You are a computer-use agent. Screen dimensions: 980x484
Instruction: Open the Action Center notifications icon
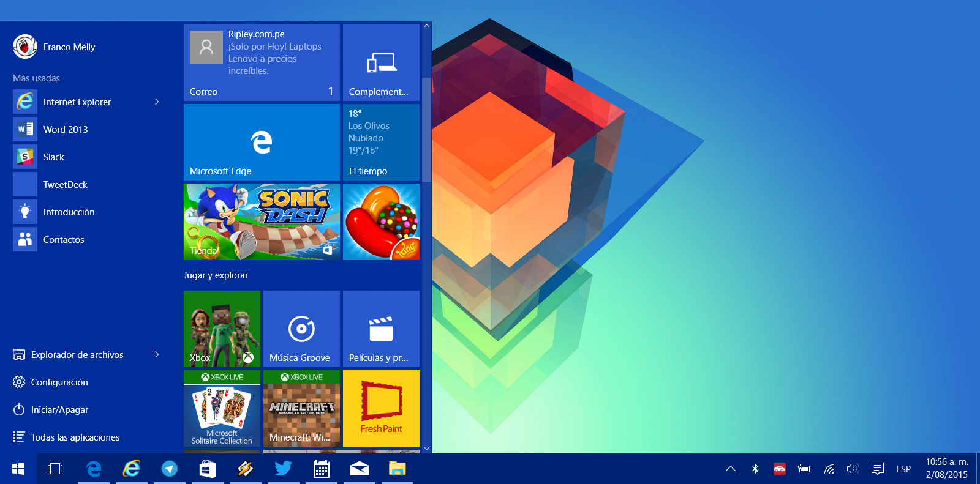click(878, 469)
